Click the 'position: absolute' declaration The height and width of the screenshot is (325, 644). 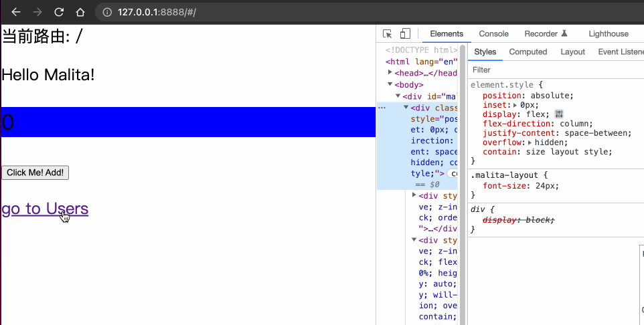click(528, 96)
